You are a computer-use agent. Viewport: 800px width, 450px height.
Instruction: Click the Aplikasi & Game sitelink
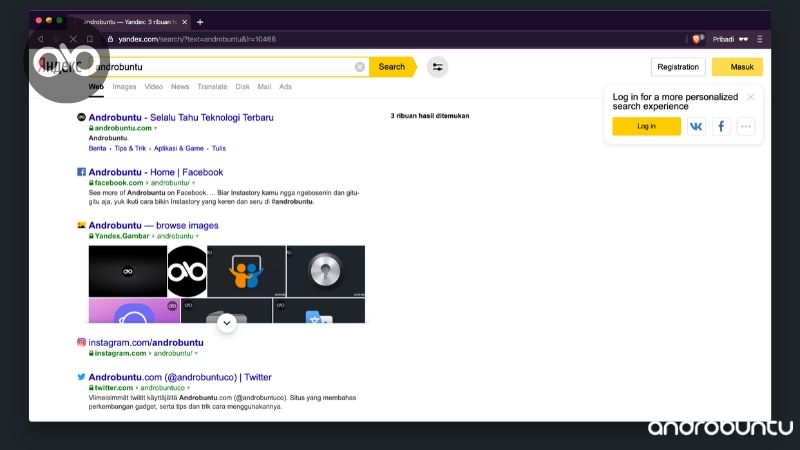pos(179,148)
